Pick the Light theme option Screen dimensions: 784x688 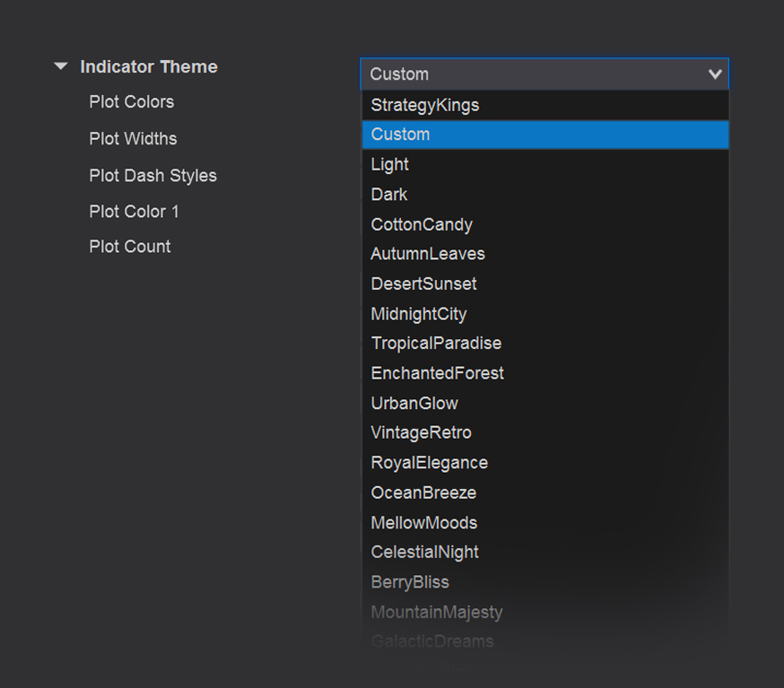click(x=390, y=164)
